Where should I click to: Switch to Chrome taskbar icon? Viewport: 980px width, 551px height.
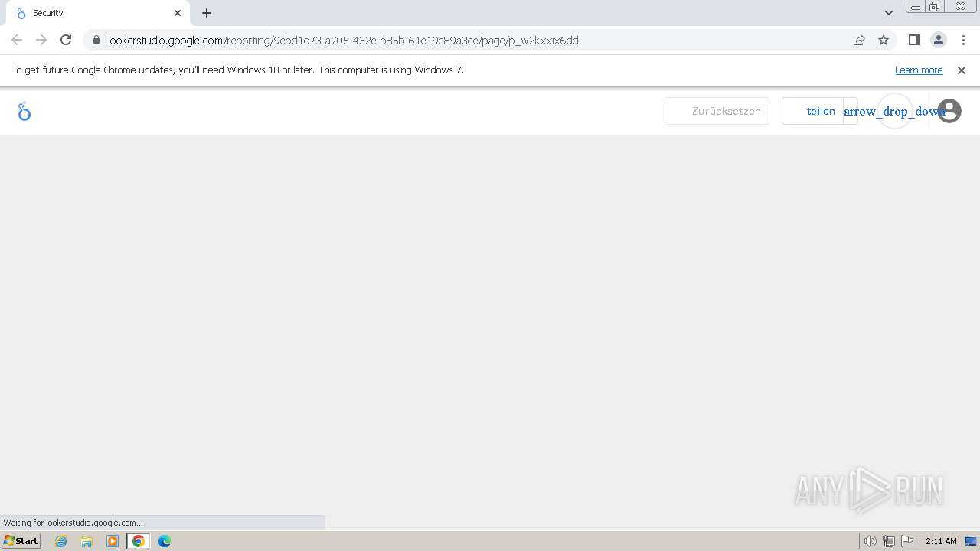click(139, 541)
